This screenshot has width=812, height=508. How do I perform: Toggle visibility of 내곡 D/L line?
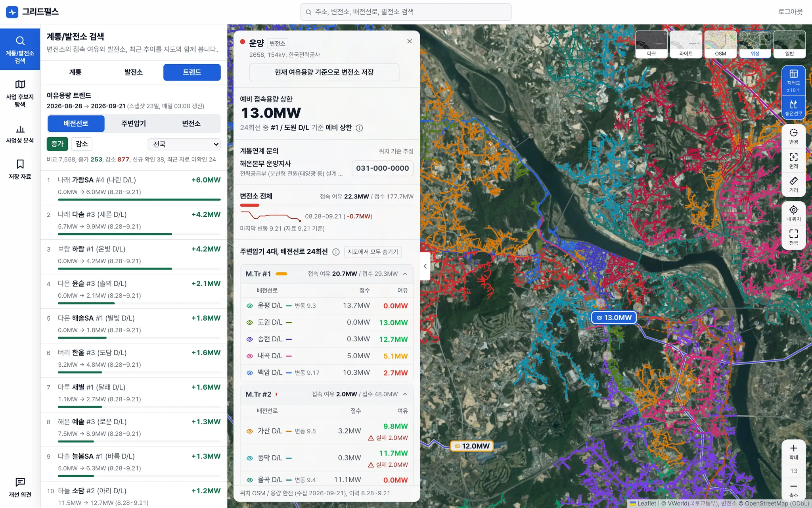click(x=250, y=356)
